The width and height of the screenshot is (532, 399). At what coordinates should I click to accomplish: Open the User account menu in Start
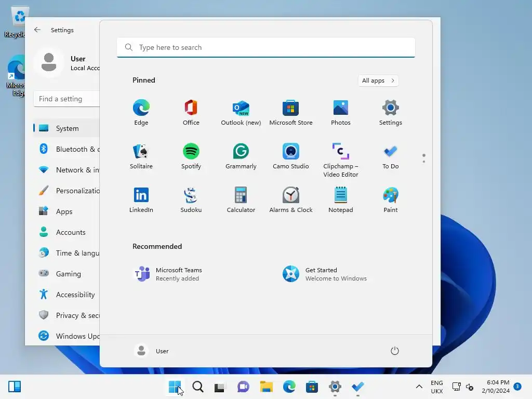click(x=152, y=351)
